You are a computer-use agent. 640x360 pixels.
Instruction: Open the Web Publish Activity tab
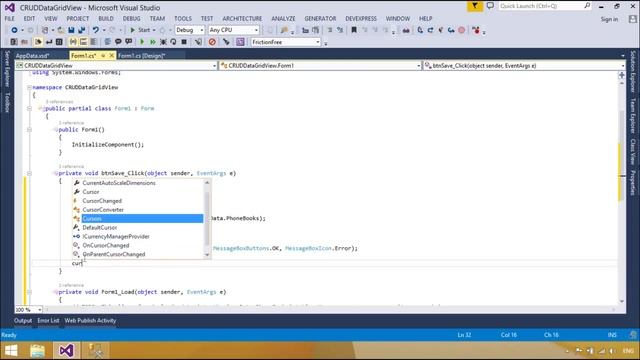90,321
